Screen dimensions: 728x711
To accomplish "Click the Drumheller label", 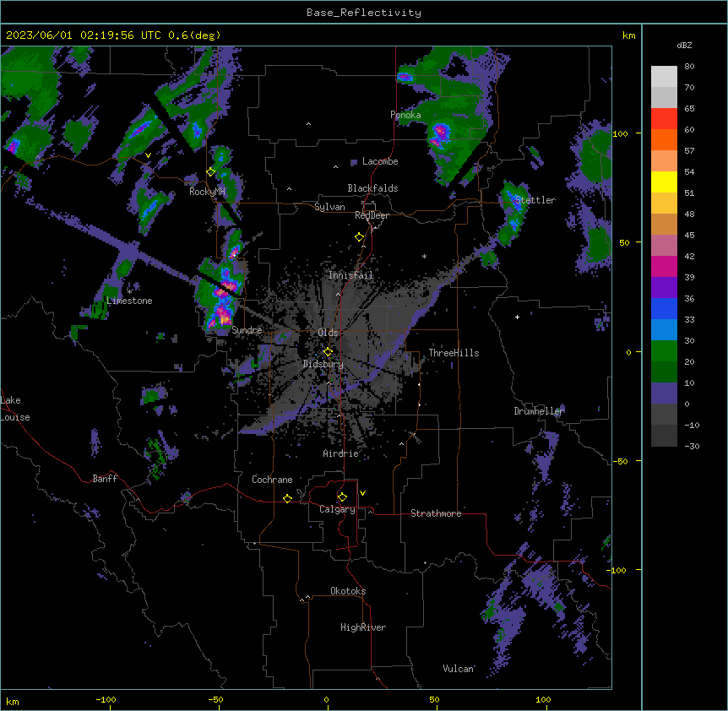I will (539, 411).
